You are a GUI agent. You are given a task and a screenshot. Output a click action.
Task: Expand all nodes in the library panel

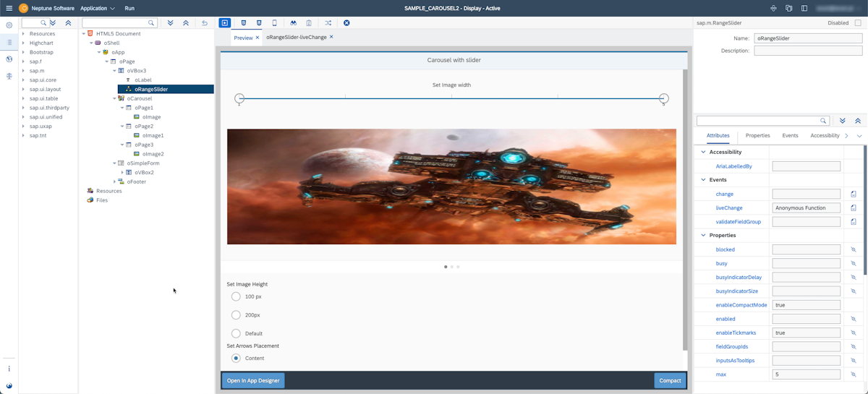click(x=53, y=23)
